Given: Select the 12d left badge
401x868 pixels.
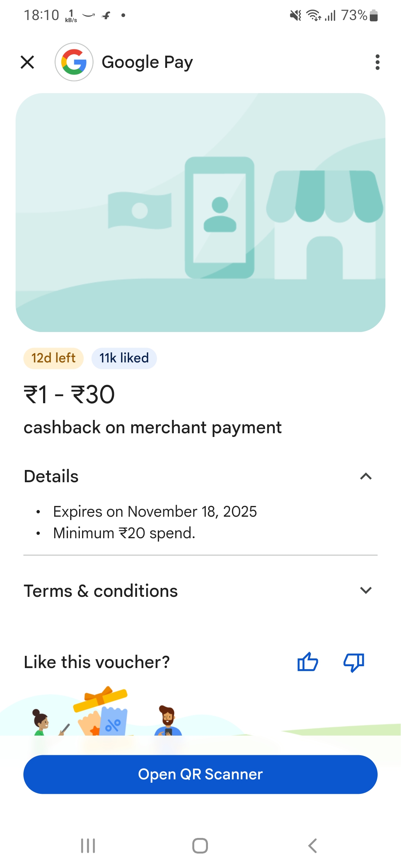Looking at the screenshot, I should pos(53,358).
